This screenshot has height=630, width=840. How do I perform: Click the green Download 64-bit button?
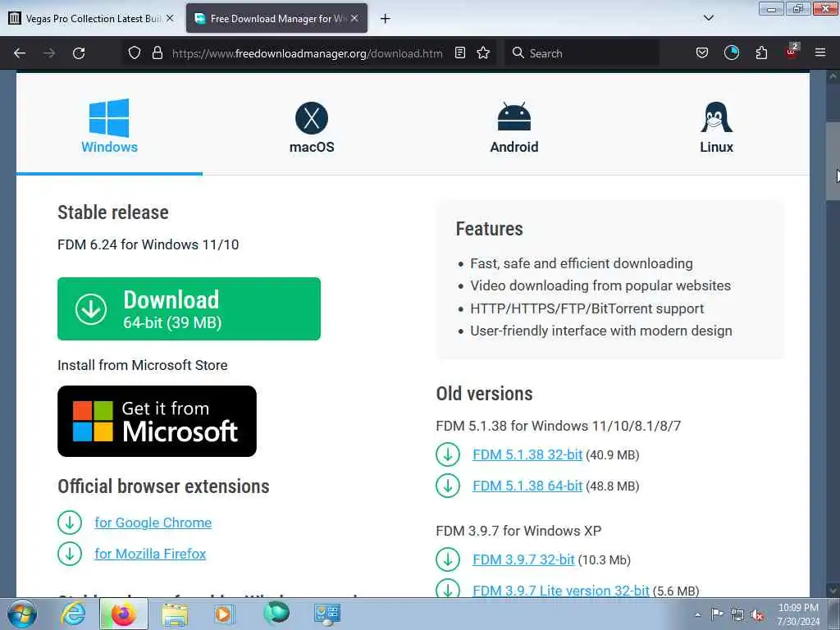click(x=189, y=308)
